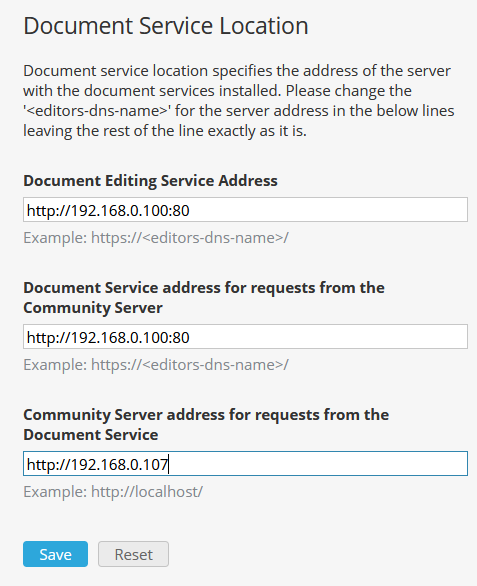The image size is (477, 586).
Task: Click the Example: http://localhost/ hint
Action: point(113,492)
